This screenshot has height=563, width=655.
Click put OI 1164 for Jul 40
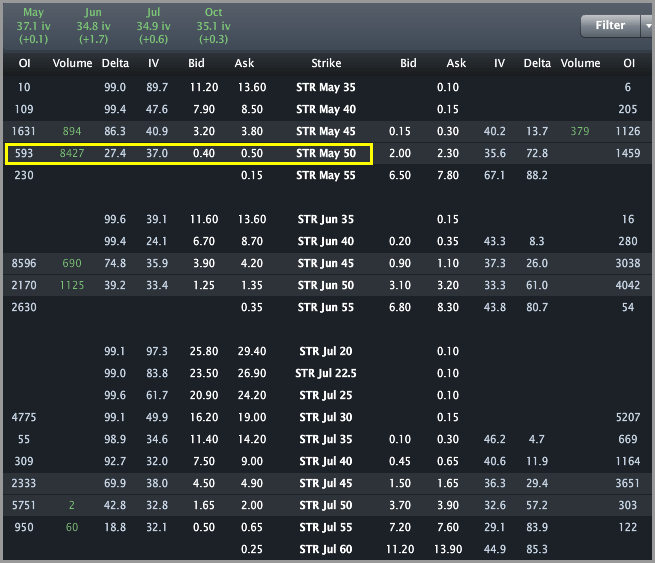pyautogui.click(x=628, y=461)
